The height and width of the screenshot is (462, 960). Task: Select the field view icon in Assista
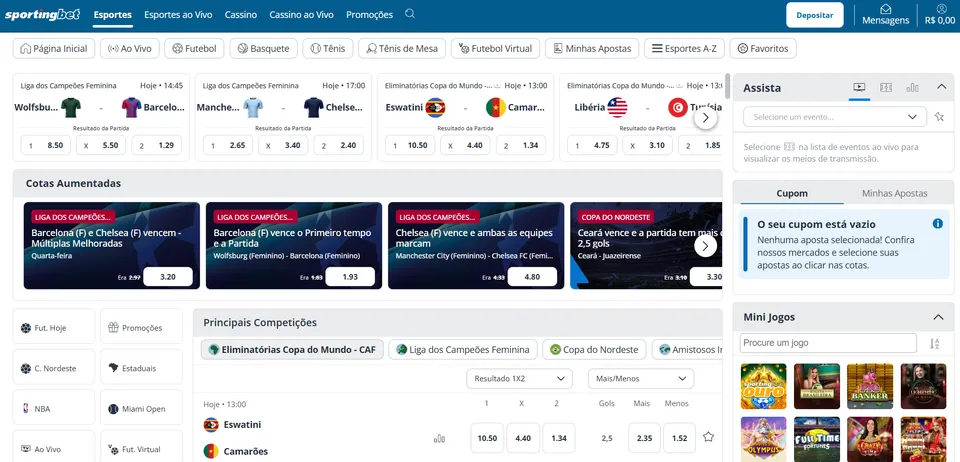coord(885,88)
